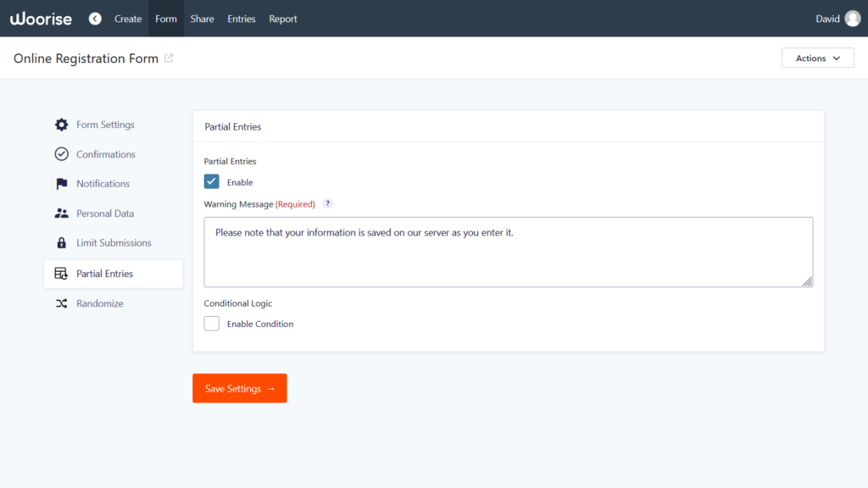
Task: Select the Confirmations checkmark icon
Action: click(61, 153)
